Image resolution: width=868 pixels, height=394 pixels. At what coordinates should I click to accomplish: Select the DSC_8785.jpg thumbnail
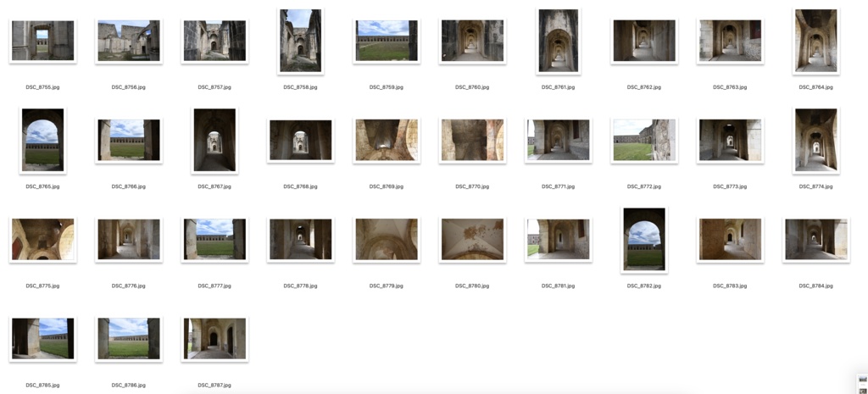42,338
